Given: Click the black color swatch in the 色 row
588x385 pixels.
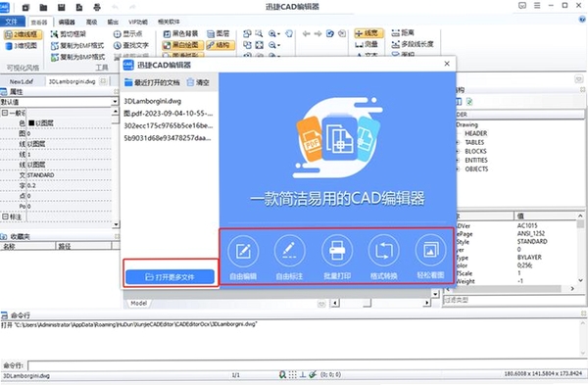Looking at the screenshot, I should pyautogui.click(x=31, y=123).
